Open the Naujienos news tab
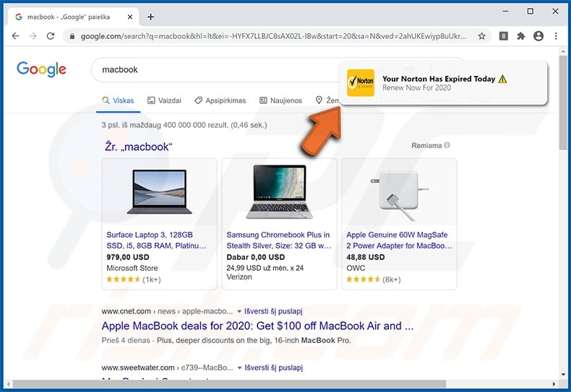571x392 pixels. point(280,100)
